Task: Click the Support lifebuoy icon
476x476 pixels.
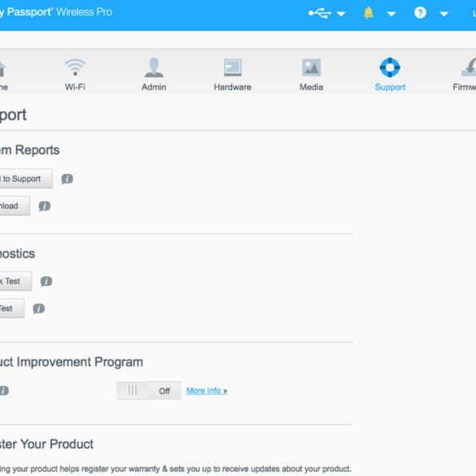Action: click(390, 67)
